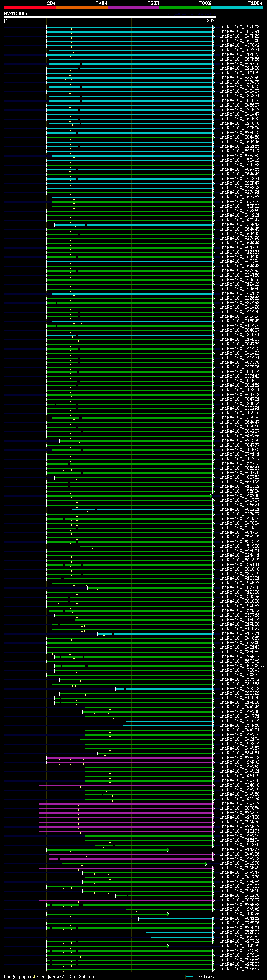The image size is (267, 980).
Task: Select label UniRef100_C0PQF4
Action: [x=239, y=808]
